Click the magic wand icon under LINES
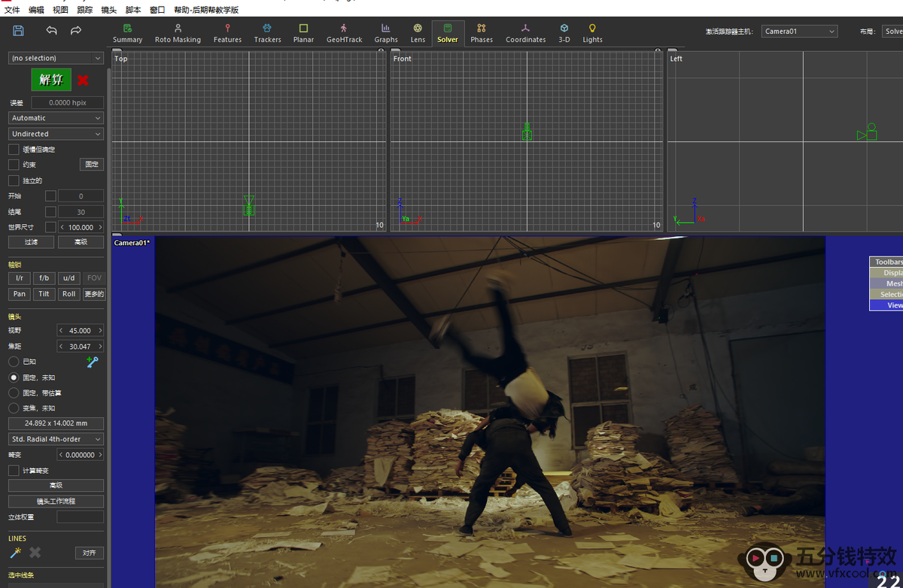This screenshot has height=588, width=903. click(15, 553)
